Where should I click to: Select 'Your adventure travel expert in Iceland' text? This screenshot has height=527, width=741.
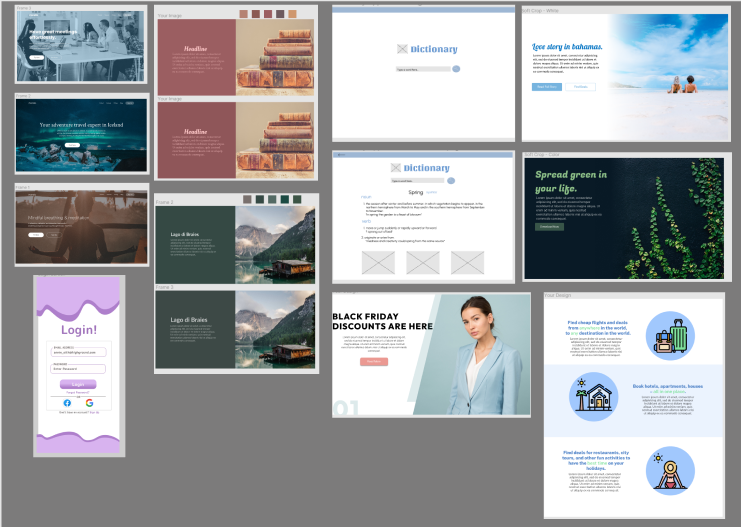tap(81, 125)
